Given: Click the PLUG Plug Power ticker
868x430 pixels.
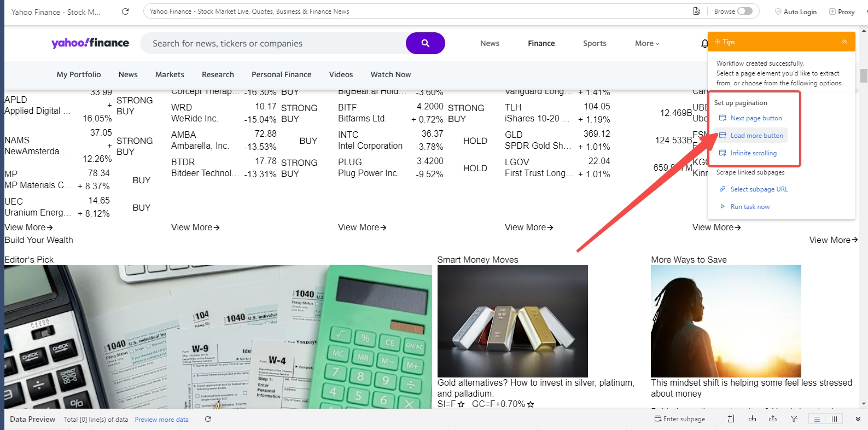Looking at the screenshot, I should (x=349, y=162).
